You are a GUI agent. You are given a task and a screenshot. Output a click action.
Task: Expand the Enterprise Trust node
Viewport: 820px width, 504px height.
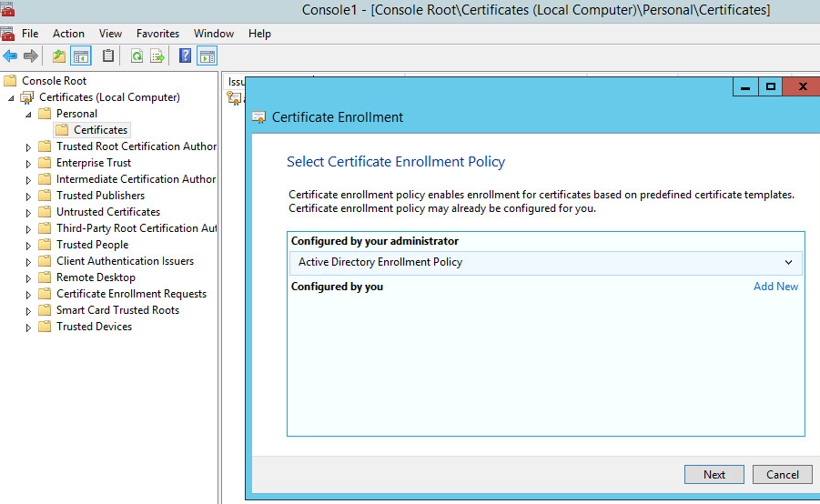coord(28,164)
